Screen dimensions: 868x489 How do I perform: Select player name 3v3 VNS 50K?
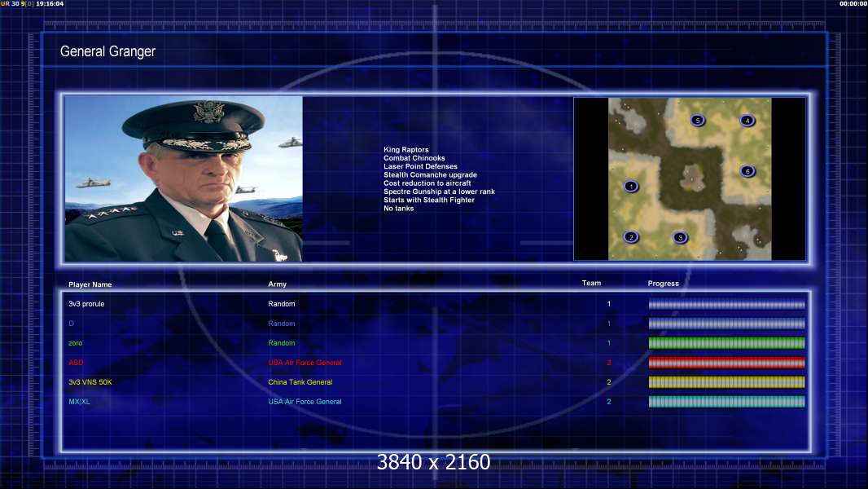coord(90,382)
